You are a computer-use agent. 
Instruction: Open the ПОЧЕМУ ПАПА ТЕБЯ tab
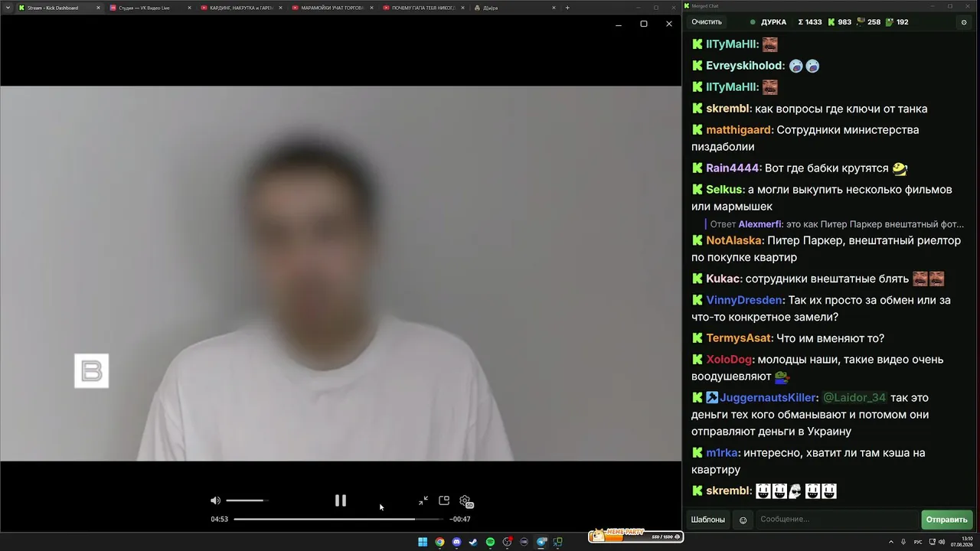(x=423, y=8)
